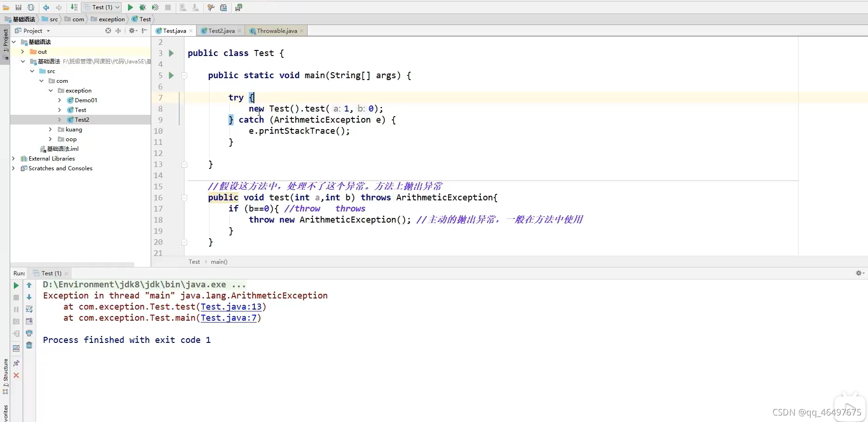Navigate Back with the left arrow icon

pos(46,7)
